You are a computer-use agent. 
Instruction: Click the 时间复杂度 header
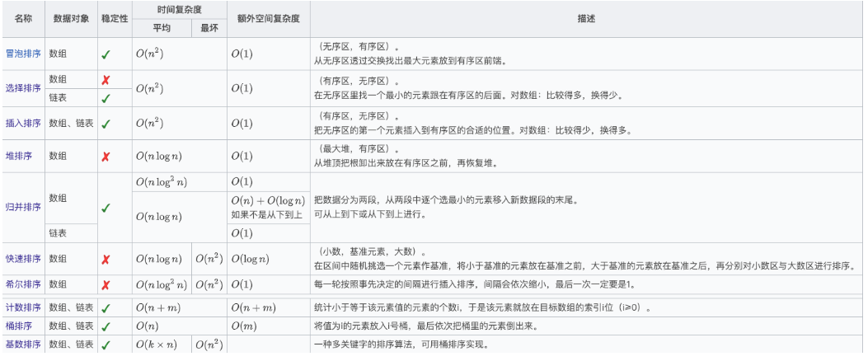coord(180,9)
